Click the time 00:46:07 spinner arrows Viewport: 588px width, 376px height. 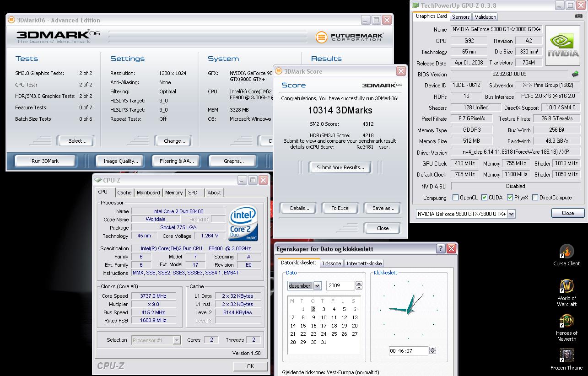click(x=432, y=351)
